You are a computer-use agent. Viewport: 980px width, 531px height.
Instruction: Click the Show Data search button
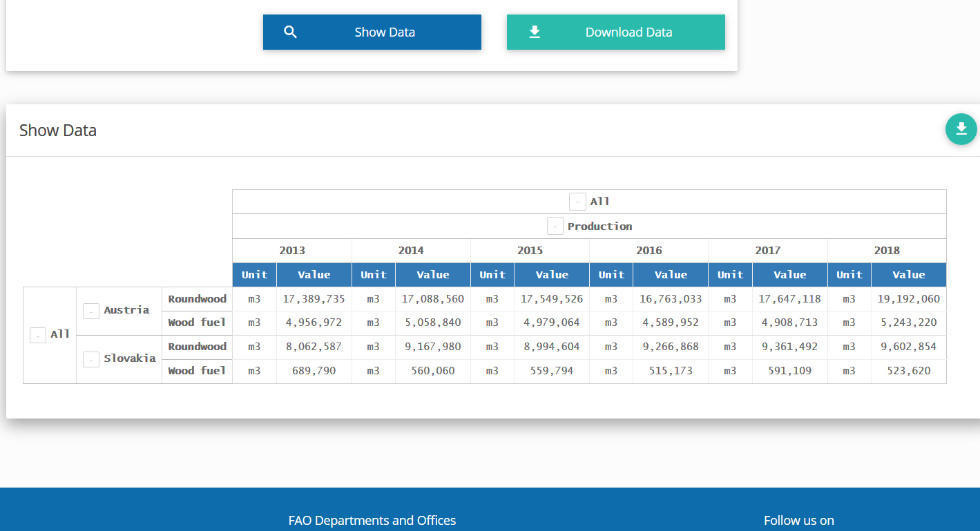[371, 32]
